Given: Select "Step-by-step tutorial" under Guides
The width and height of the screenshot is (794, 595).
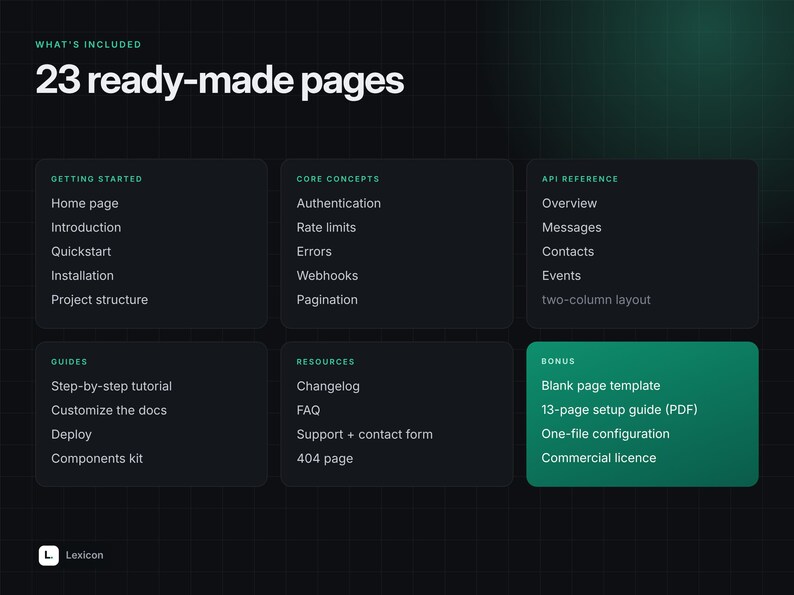Looking at the screenshot, I should (111, 386).
